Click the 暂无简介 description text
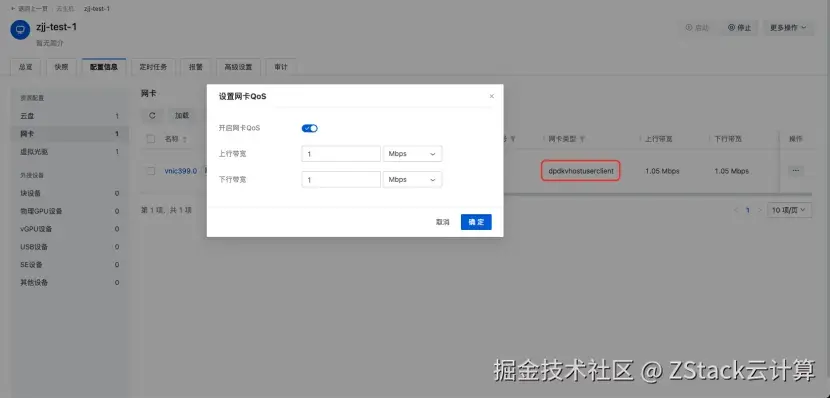The image size is (830, 398). pyautogui.click(x=49, y=43)
